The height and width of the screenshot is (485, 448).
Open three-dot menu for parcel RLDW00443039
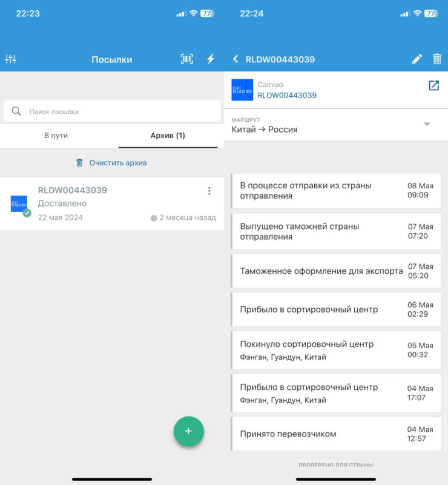click(209, 191)
